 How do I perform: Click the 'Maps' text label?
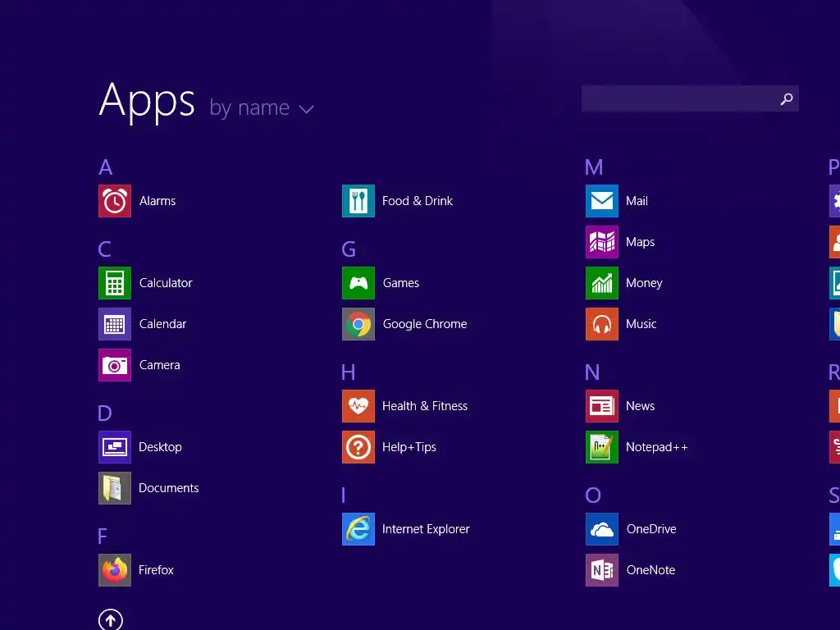(x=640, y=242)
